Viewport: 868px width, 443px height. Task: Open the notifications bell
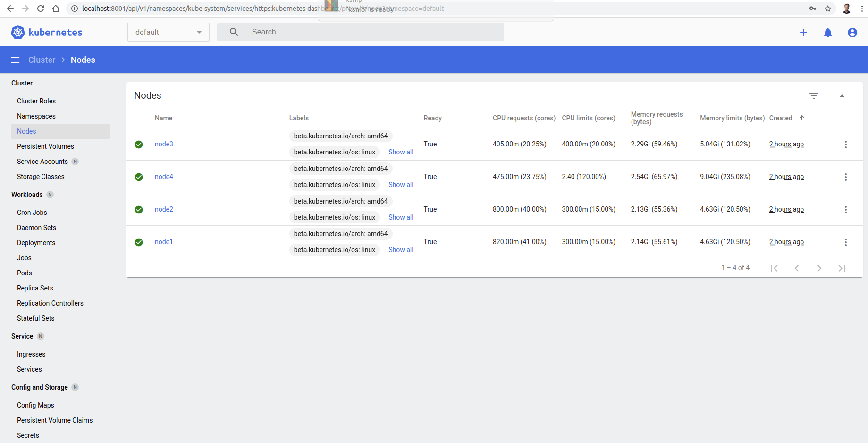tap(828, 32)
